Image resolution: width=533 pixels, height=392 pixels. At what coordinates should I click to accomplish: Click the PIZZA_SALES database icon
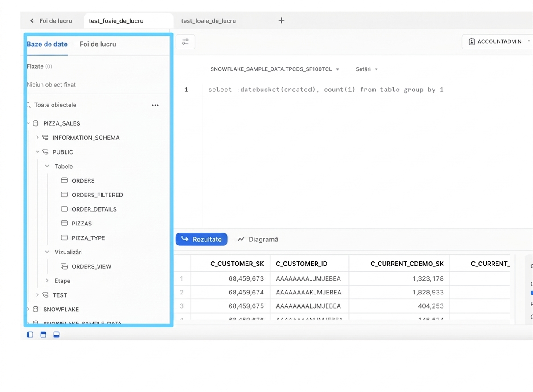coord(36,123)
